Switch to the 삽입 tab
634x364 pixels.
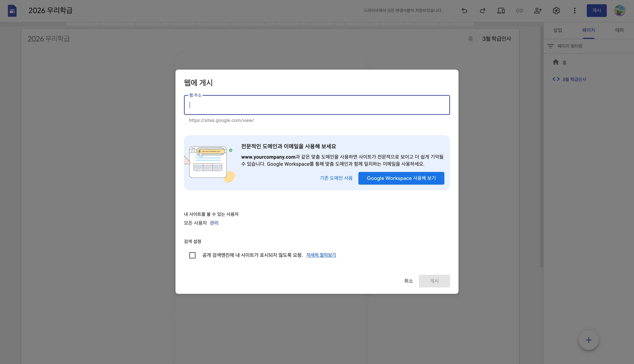click(558, 30)
